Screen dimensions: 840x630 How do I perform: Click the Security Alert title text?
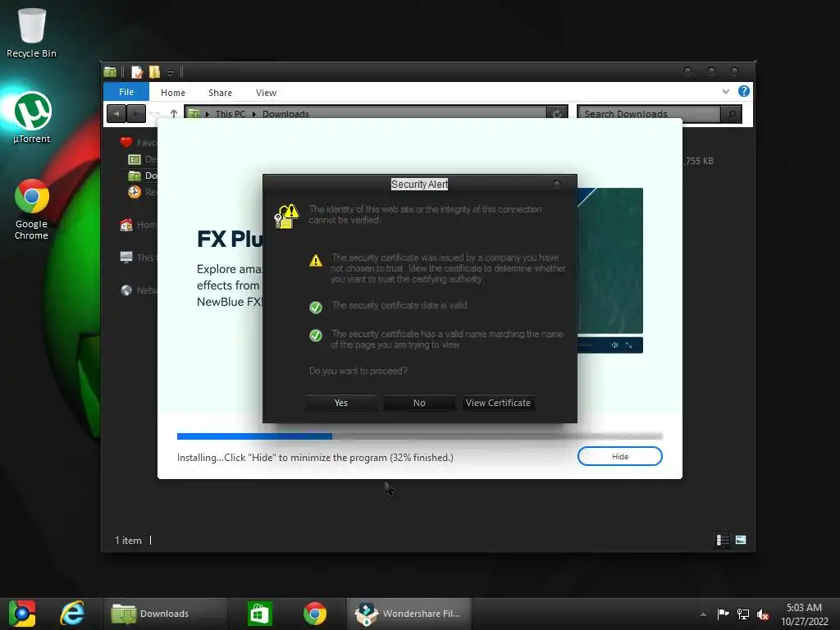pos(419,185)
